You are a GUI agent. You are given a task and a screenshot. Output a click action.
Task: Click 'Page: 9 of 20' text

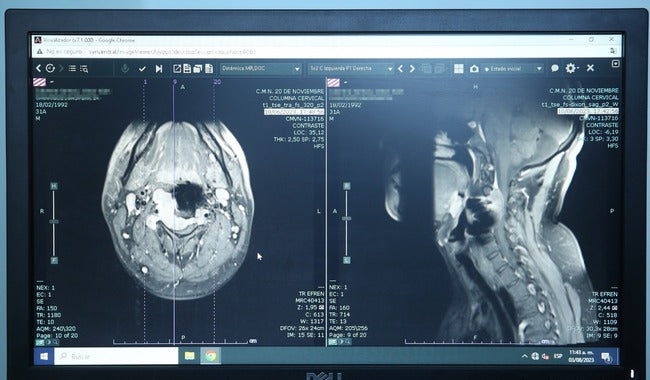(x=348, y=335)
